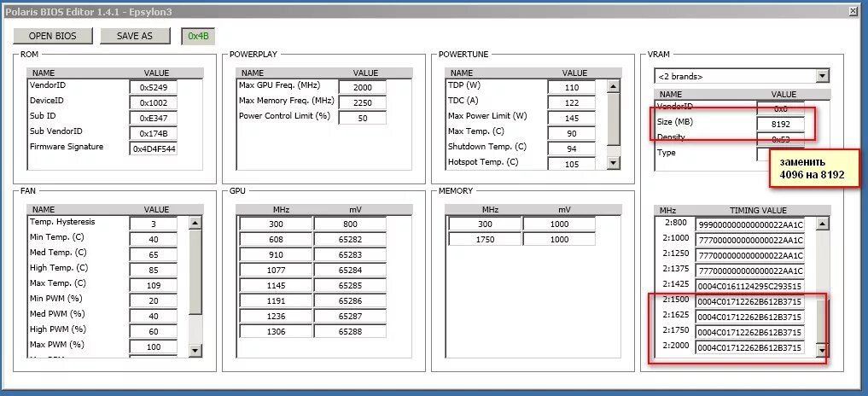This screenshot has width=868, height=396.
Task: Edit FAN Max Temp. value 109
Action: (154, 286)
